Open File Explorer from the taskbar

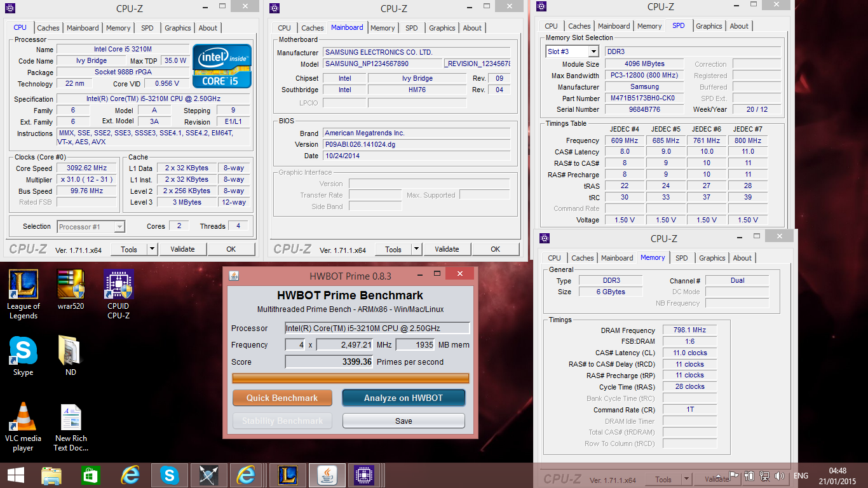(51, 475)
